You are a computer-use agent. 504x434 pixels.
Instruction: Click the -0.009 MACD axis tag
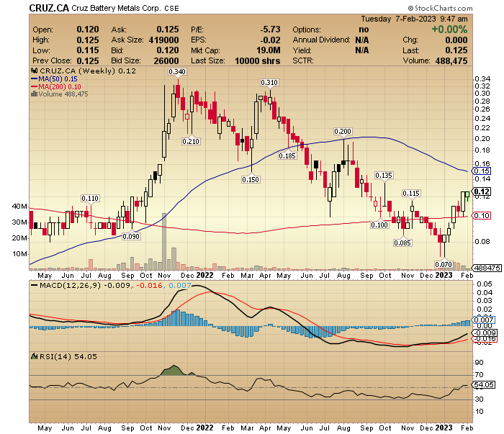pyautogui.click(x=484, y=333)
